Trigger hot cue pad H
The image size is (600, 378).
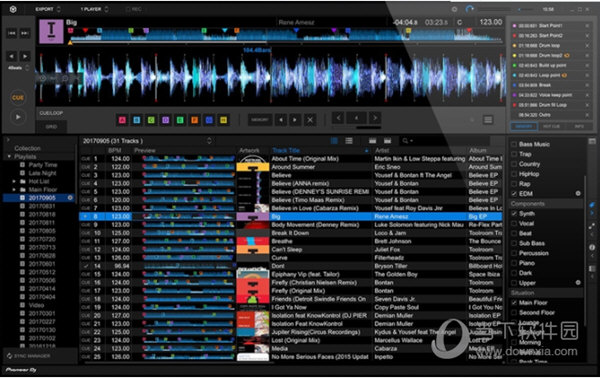[x=223, y=120]
